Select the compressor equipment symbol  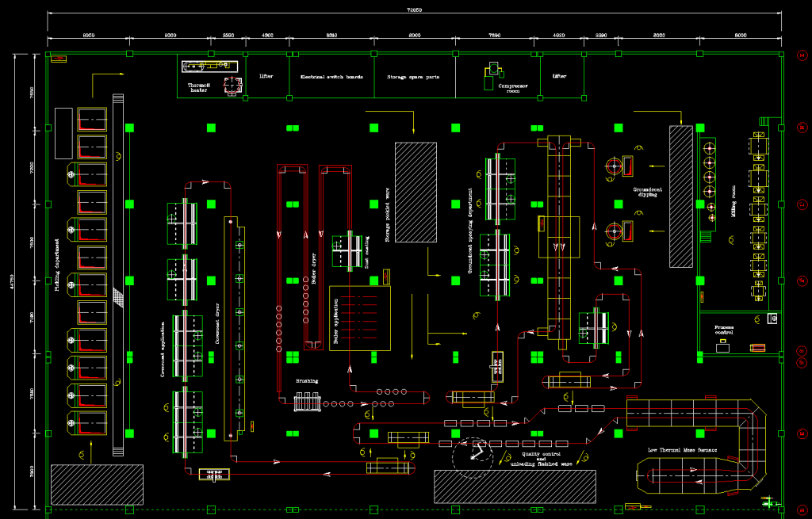click(x=493, y=71)
